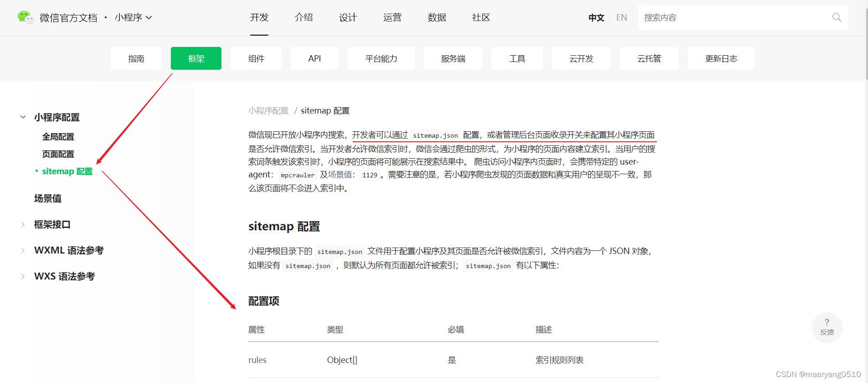This screenshot has width=868, height=383.
Task: Select the API tab
Action: pos(314,58)
